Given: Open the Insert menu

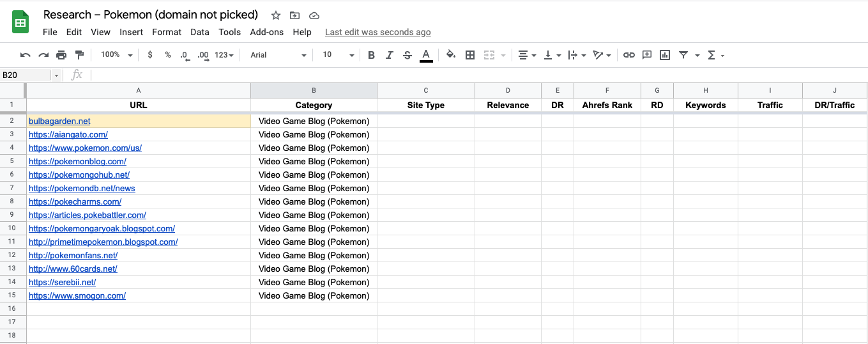Looking at the screenshot, I should [x=131, y=32].
